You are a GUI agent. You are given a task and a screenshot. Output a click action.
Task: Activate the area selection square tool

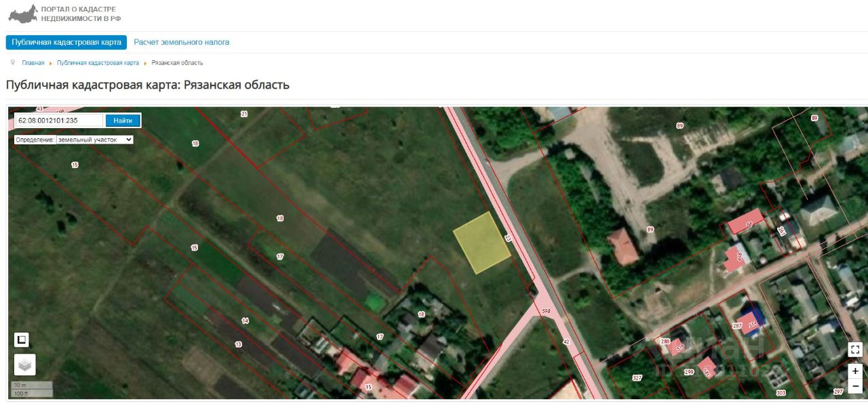click(x=22, y=339)
